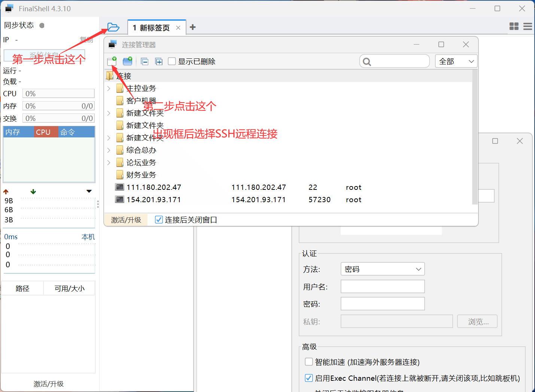Click the 同步状态 status dot
This screenshot has height=392, width=535.
[42, 25]
